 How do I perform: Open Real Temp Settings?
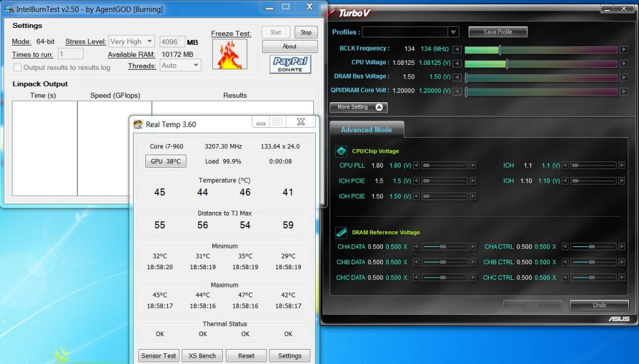(290, 356)
